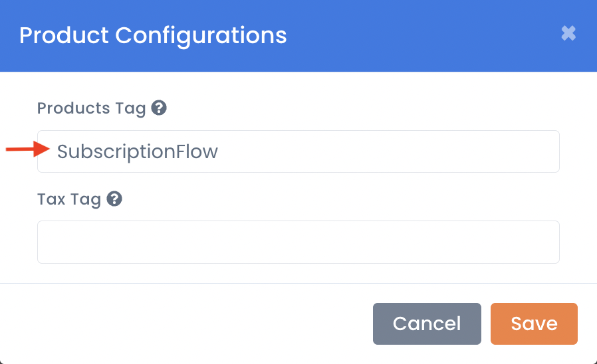
Task: Open the Tax Tag help tooltip
Action: click(114, 199)
